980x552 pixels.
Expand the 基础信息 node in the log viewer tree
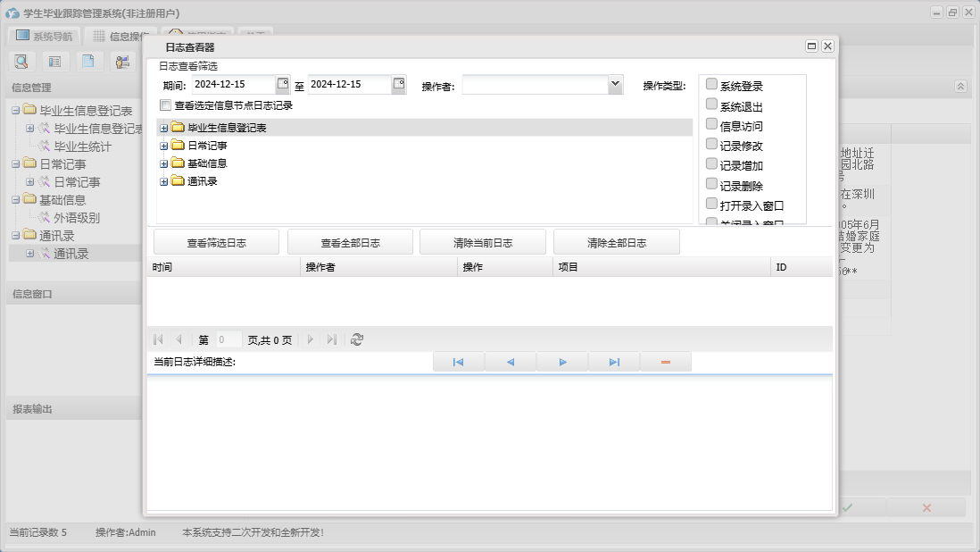tap(164, 163)
